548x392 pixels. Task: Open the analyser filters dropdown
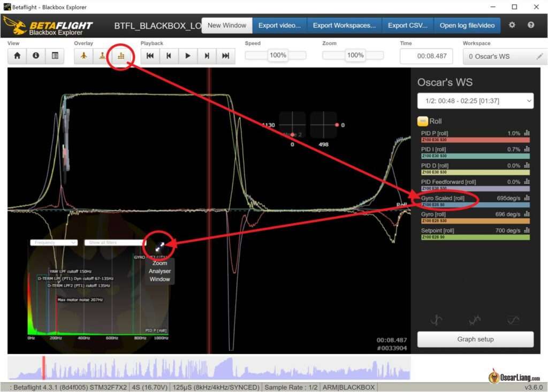pyautogui.click(x=115, y=242)
